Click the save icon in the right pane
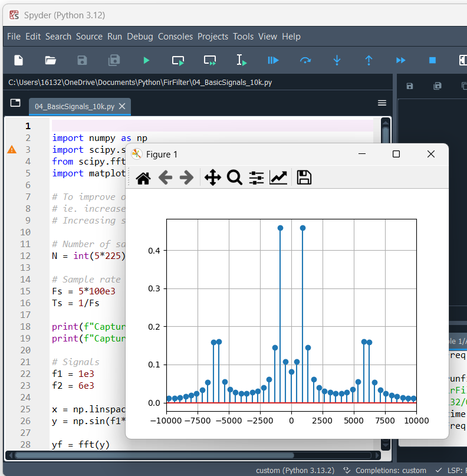The height and width of the screenshot is (476, 467). (410, 86)
